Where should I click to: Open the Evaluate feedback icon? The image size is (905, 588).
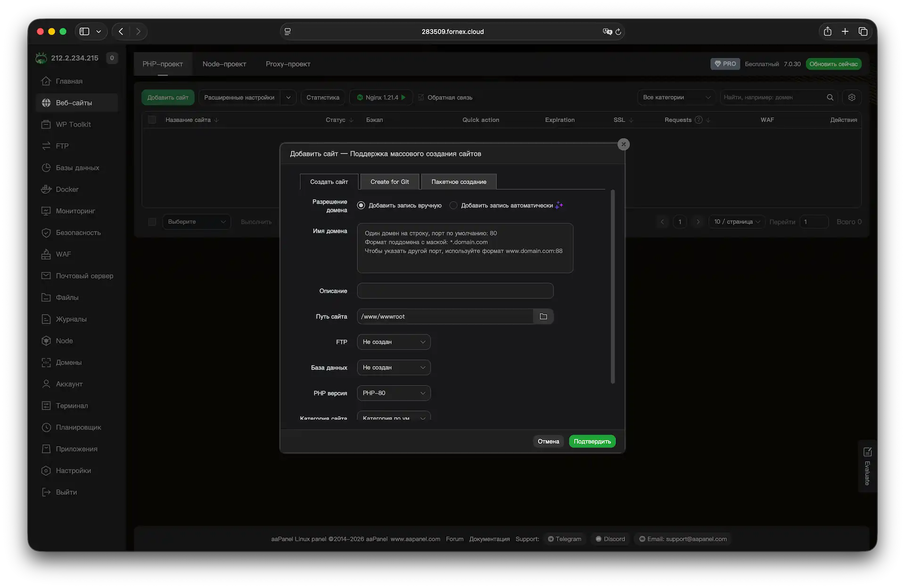(867, 452)
